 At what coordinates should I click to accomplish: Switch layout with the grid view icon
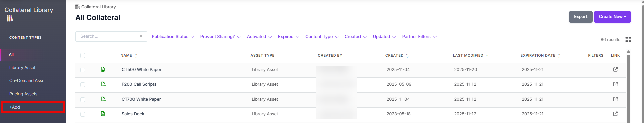(x=628, y=40)
